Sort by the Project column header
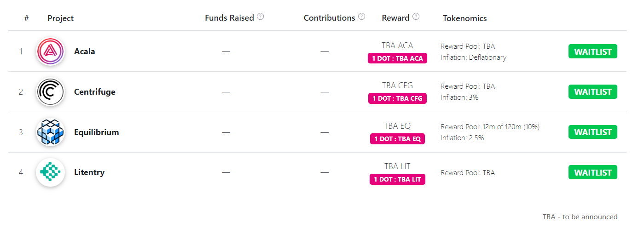The height and width of the screenshot is (228, 644). coord(61,18)
